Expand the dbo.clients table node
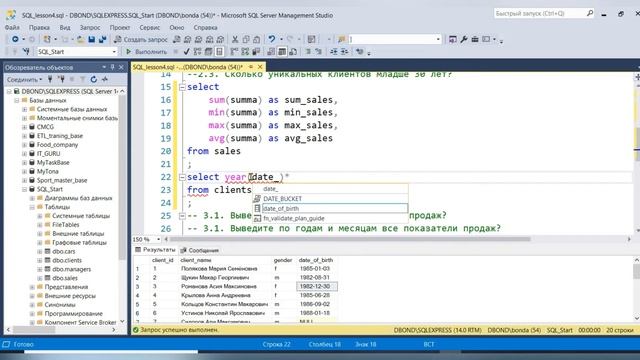Image resolution: width=640 pixels, height=360 pixels. click(40, 260)
